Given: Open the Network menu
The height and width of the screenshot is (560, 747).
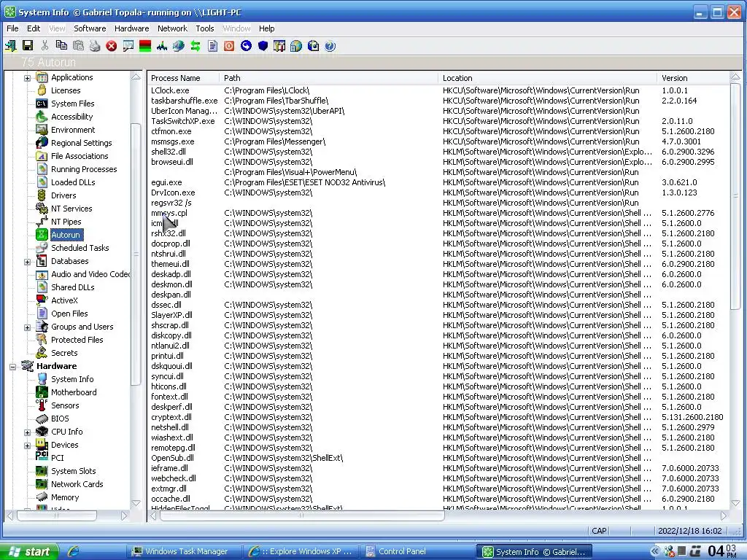Looking at the screenshot, I should pos(172,28).
